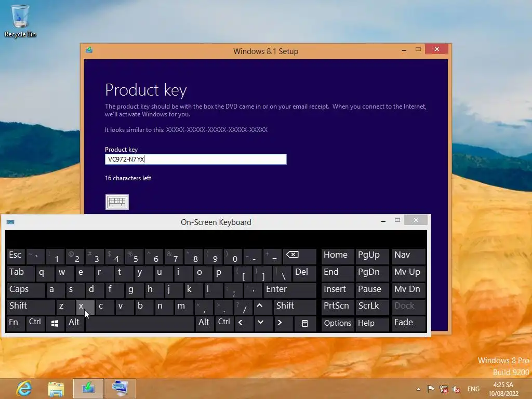Click the Home key
This screenshot has width=532, height=399.
[338, 256]
